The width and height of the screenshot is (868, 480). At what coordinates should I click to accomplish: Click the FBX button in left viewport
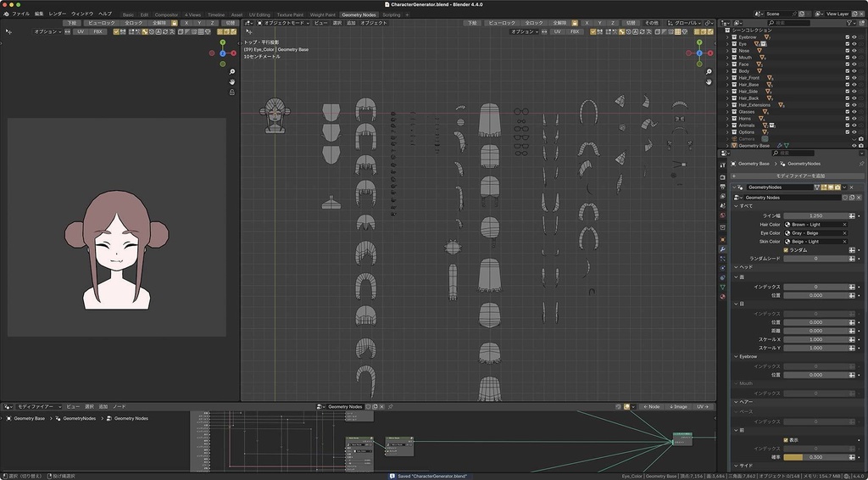pos(98,32)
